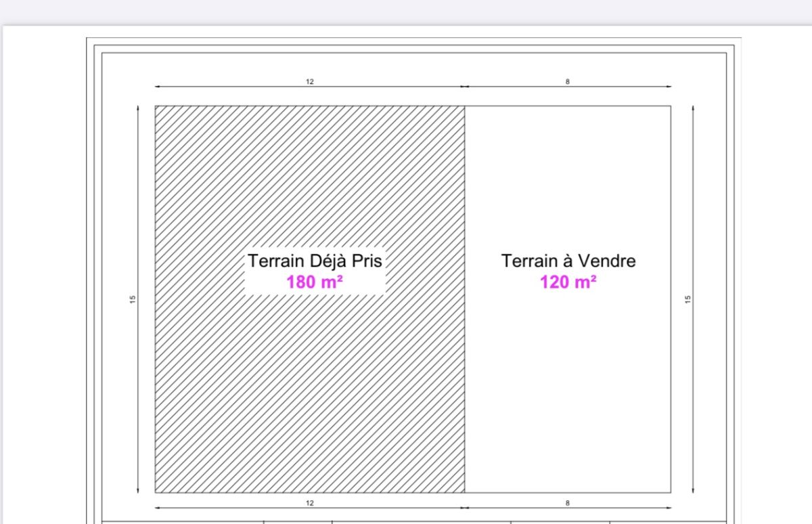This screenshot has width=812, height=524.
Task: Click the tick between top 12 and 8 dimensions
Action: (464, 87)
